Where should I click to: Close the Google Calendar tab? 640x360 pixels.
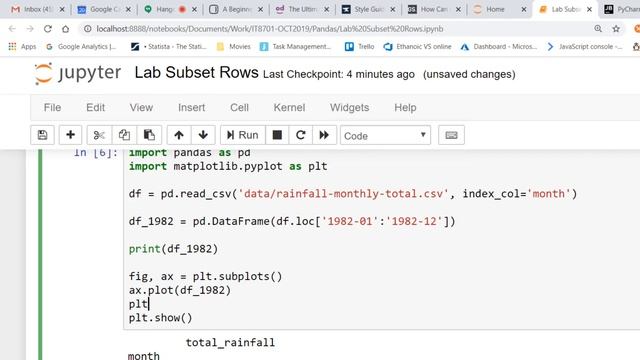pos(128,9)
